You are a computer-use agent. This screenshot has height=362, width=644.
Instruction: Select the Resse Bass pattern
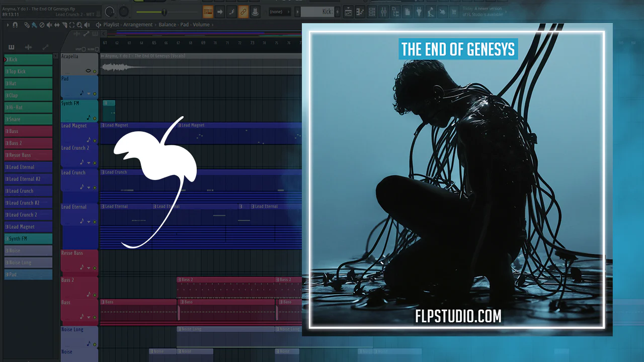(x=28, y=155)
